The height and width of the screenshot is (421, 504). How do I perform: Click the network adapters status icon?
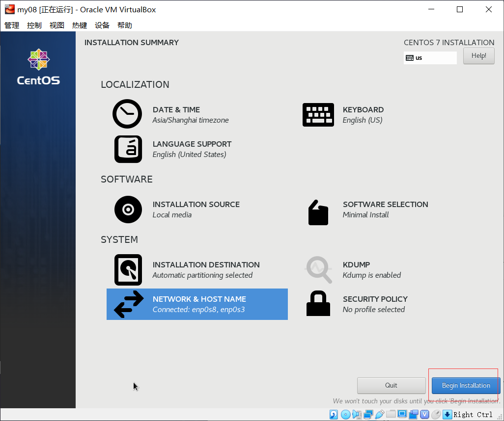(x=368, y=415)
